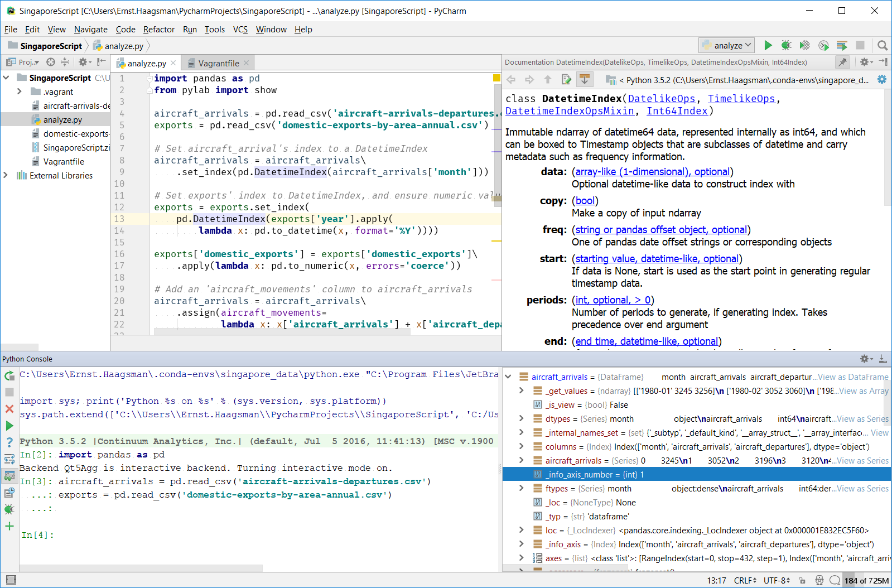The image size is (892, 588).
Task: Click the memory usage indicator
Action: click(x=866, y=581)
